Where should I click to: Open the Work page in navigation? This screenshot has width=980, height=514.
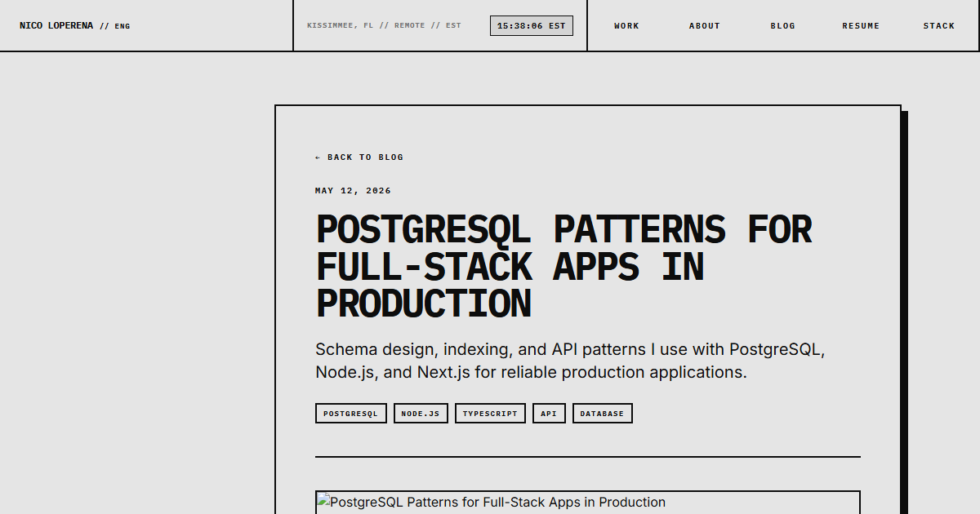point(626,26)
